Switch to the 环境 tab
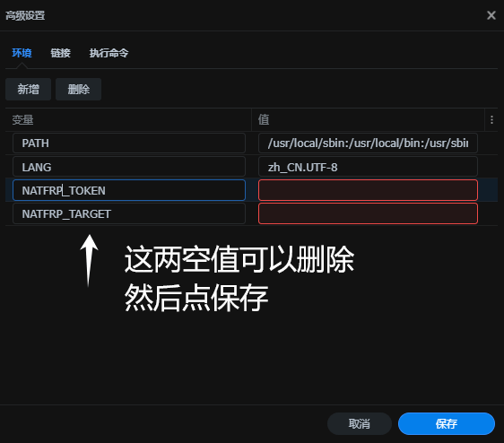This screenshot has width=504, height=443. coord(22,53)
